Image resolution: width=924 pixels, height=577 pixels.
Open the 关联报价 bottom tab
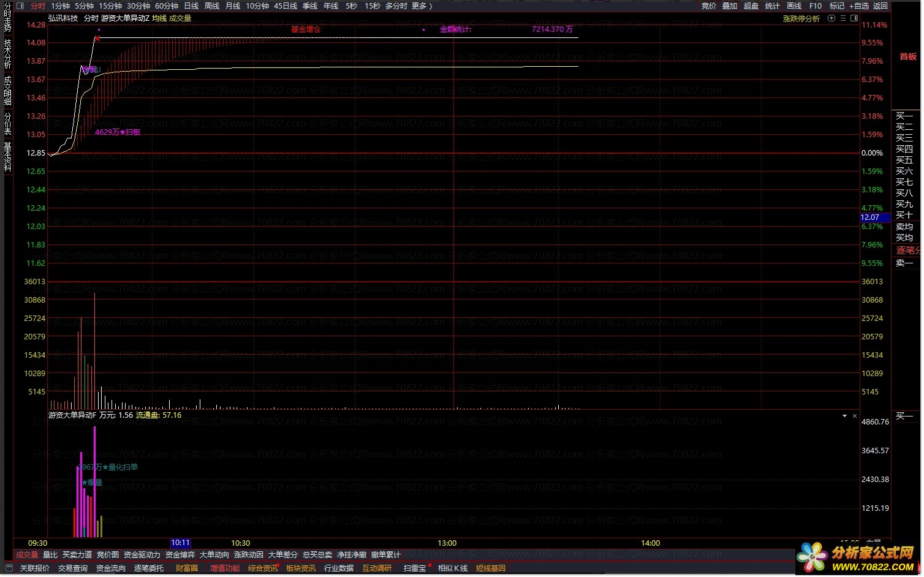35,568
